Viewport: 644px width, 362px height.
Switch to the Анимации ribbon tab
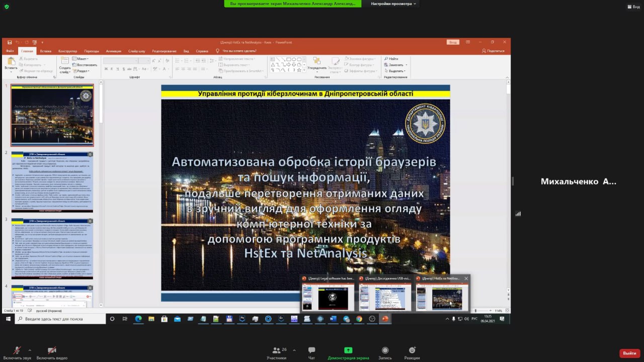pos(114,51)
